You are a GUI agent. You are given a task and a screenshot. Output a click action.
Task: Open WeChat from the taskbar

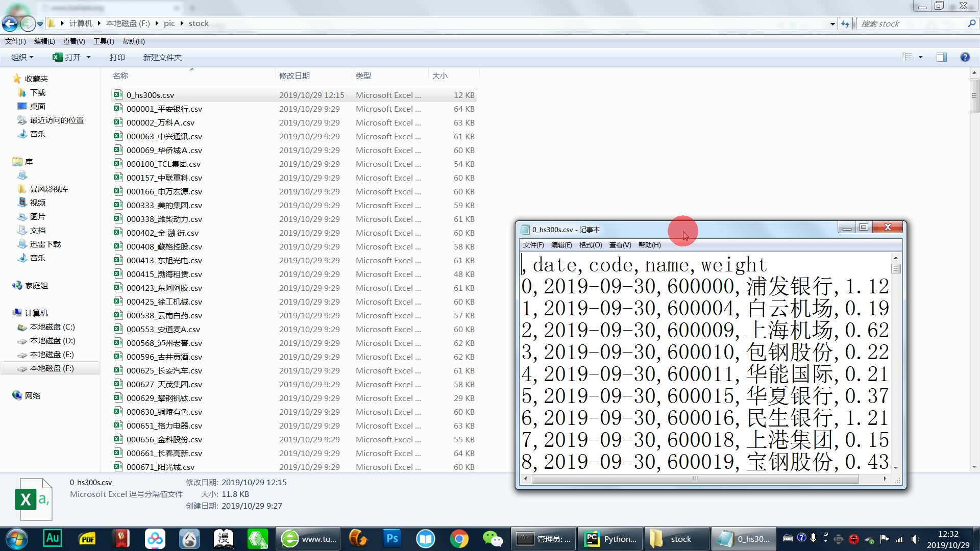(x=493, y=539)
